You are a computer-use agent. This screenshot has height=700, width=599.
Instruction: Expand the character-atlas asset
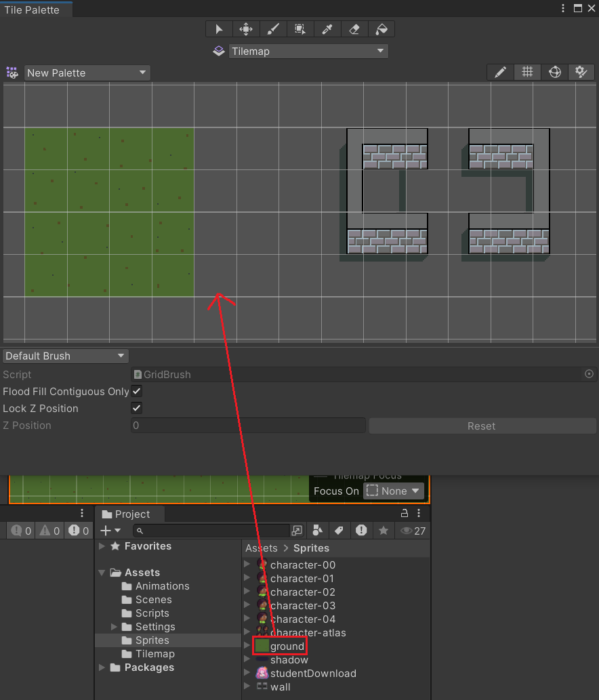(247, 632)
